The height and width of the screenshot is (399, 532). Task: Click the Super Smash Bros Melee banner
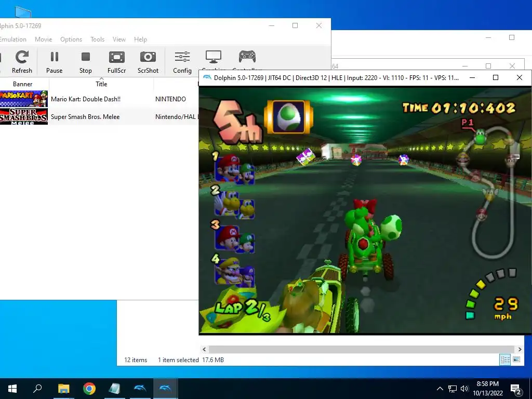pyautogui.click(x=24, y=116)
